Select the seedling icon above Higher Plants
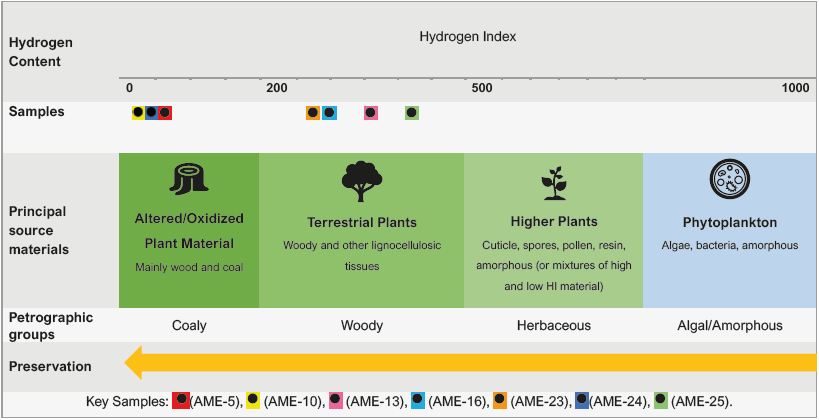 point(553,184)
